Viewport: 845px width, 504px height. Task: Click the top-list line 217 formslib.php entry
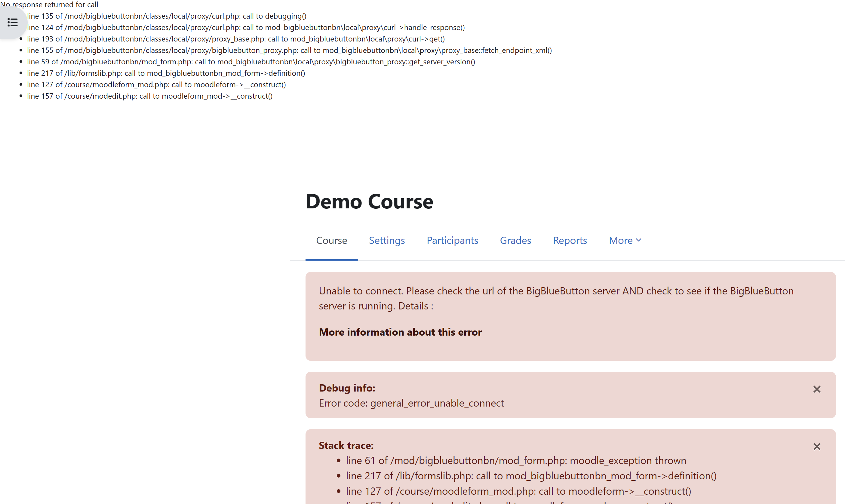click(166, 73)
